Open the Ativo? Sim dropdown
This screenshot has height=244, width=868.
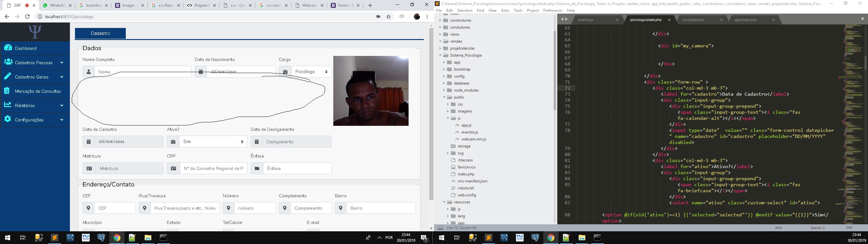[x=213, y=142]
